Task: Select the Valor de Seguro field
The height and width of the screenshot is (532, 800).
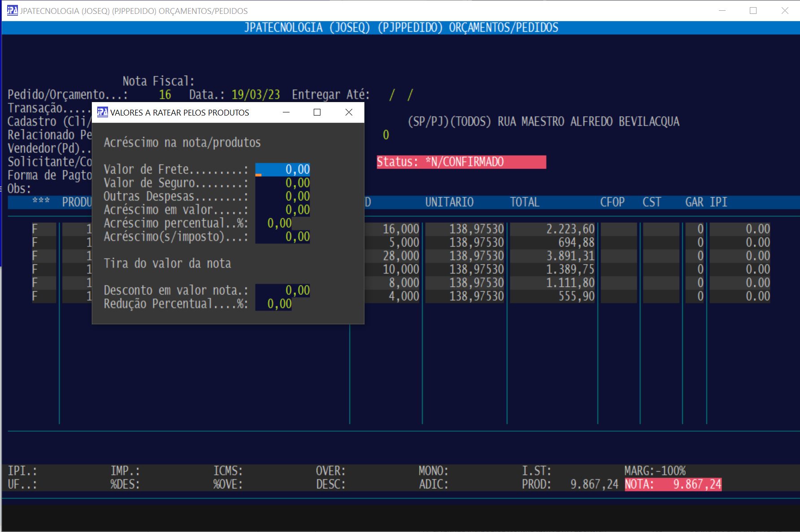Action: point(283,183)
